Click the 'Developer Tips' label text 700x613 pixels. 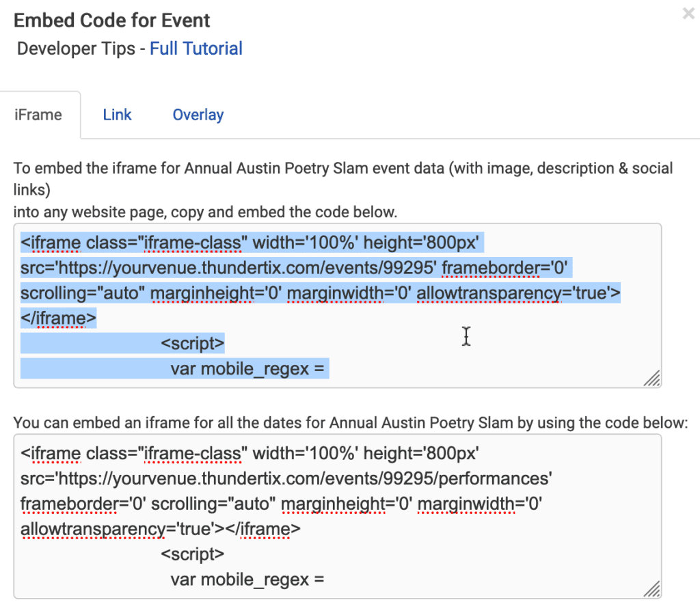click(76, 49)
